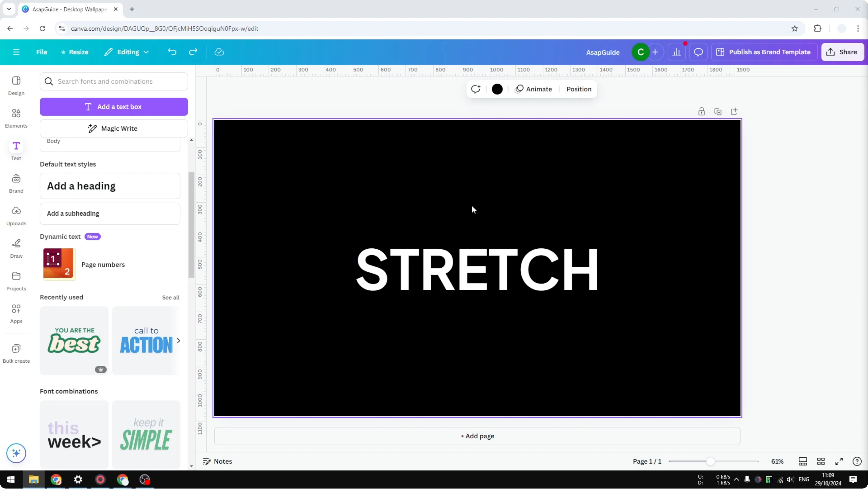Open Bulk create from the sidebar
The image size is (868, 489).
[x=16, y=353]
